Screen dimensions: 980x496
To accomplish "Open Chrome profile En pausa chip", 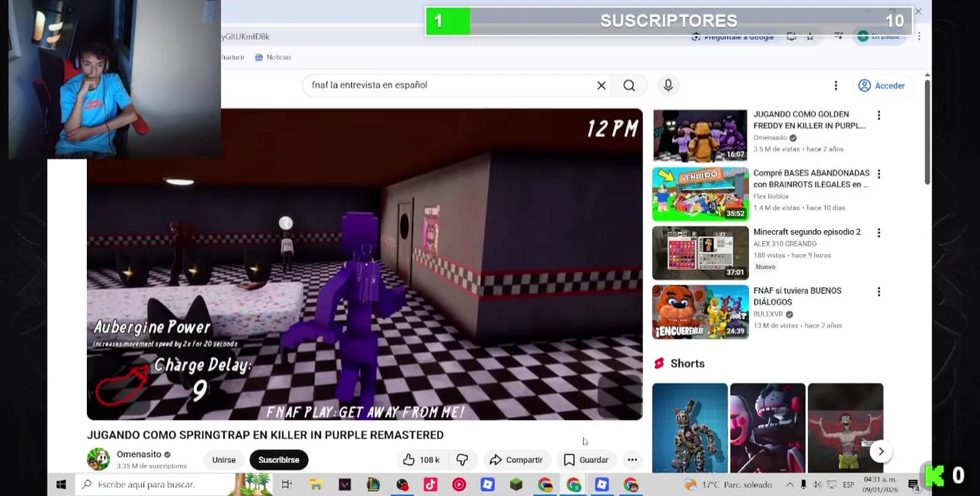I will pyautogui.click(x=879, y=37).
